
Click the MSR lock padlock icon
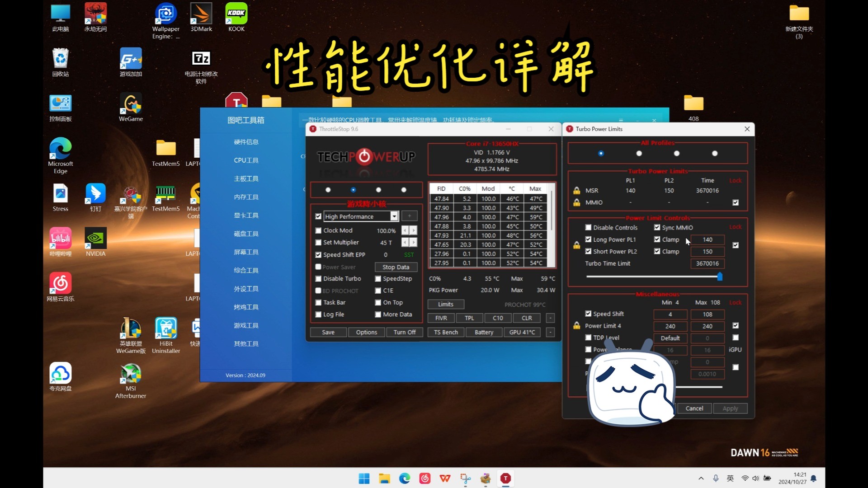[577, 191]
